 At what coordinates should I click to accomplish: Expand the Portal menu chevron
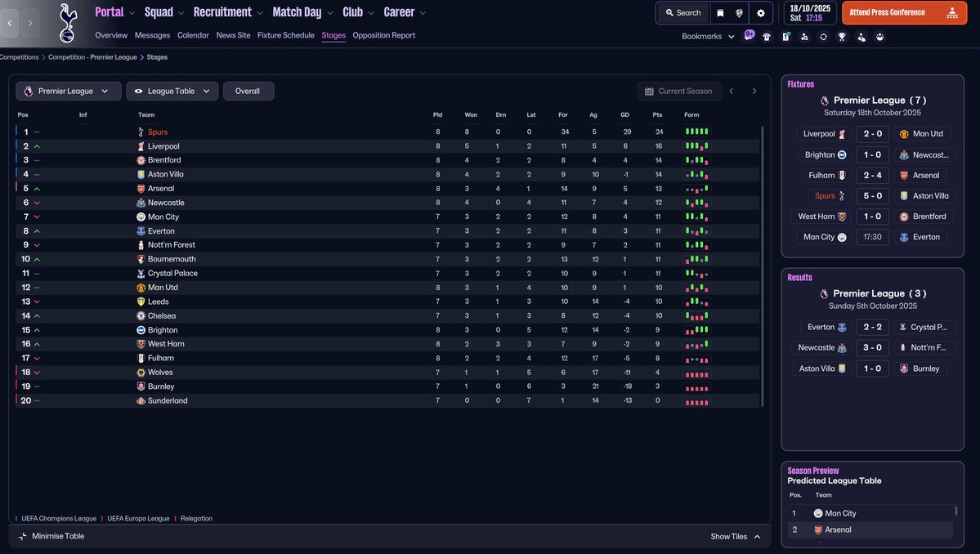(132, 13)
